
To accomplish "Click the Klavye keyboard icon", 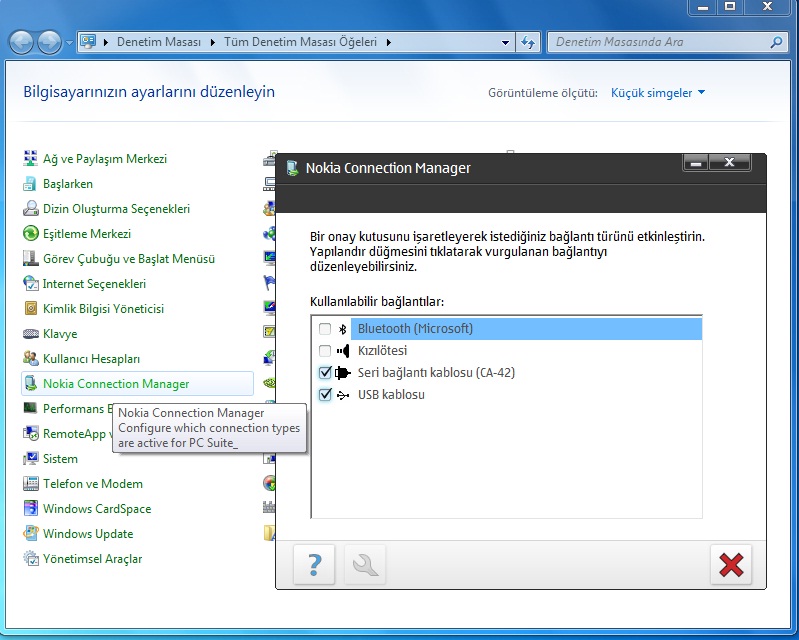I will click(31, 334).
